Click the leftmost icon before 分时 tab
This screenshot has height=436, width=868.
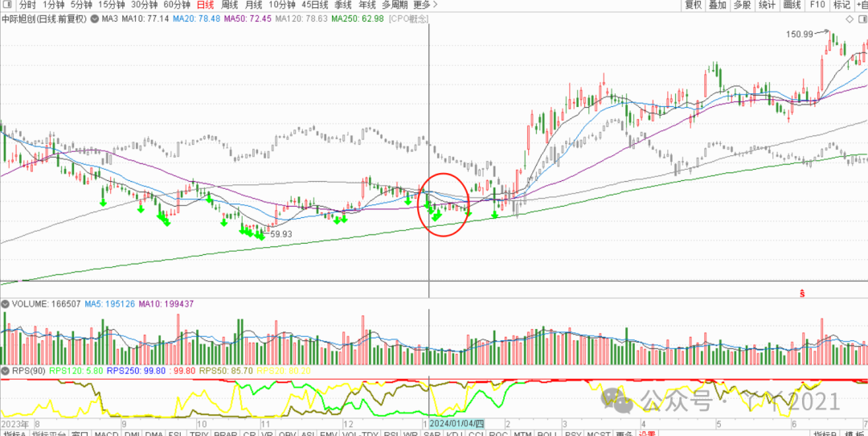[x=7, y=5]
